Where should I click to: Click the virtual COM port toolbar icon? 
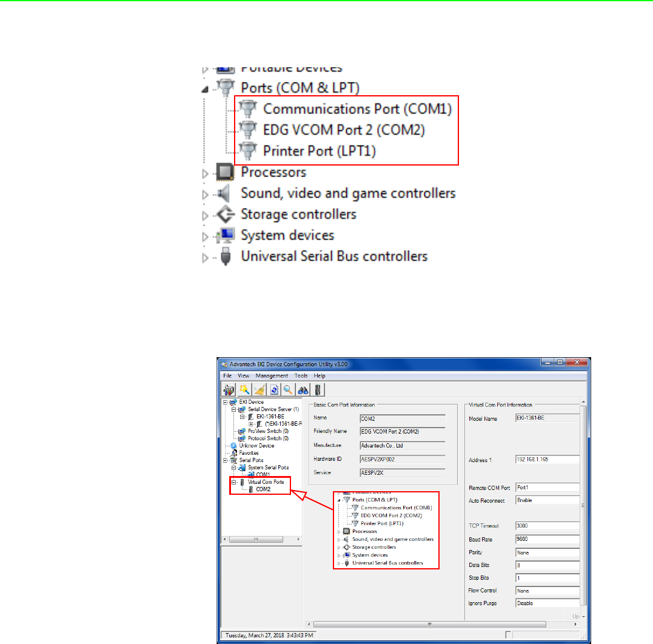pos(317,390)
